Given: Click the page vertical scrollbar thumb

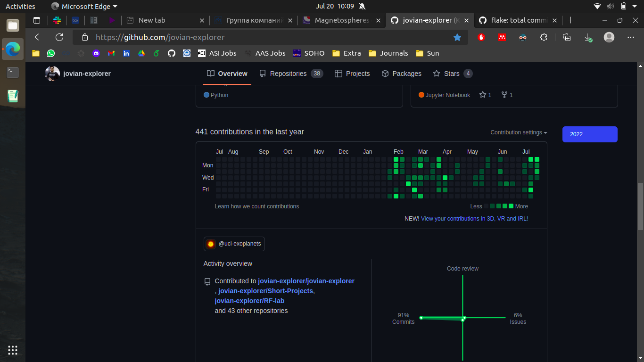Looking at the screenshot, I should coord(640,206).
